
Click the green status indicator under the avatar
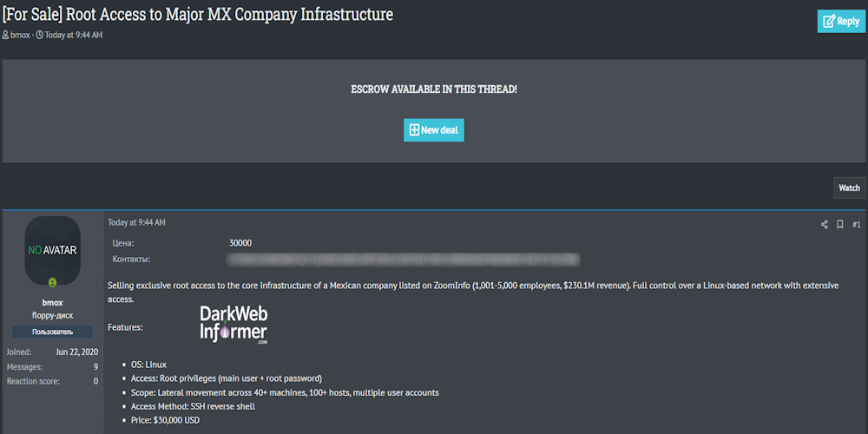(53, 282)
